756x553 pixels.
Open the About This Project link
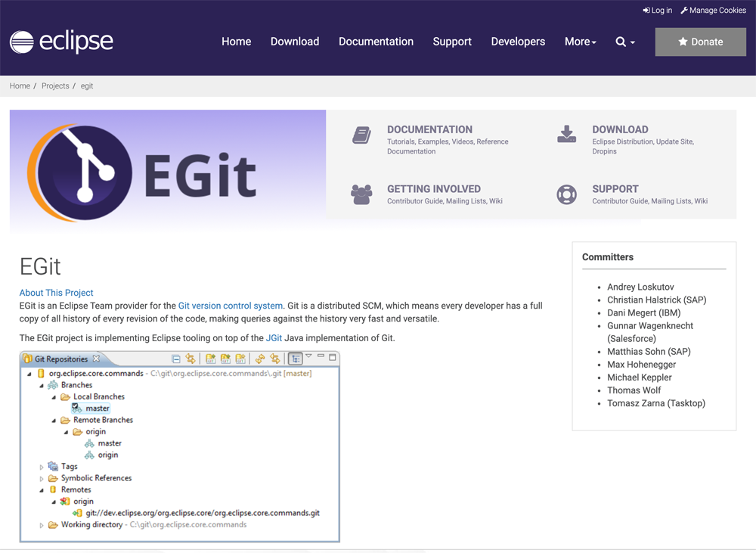click(x=57, y=293)
